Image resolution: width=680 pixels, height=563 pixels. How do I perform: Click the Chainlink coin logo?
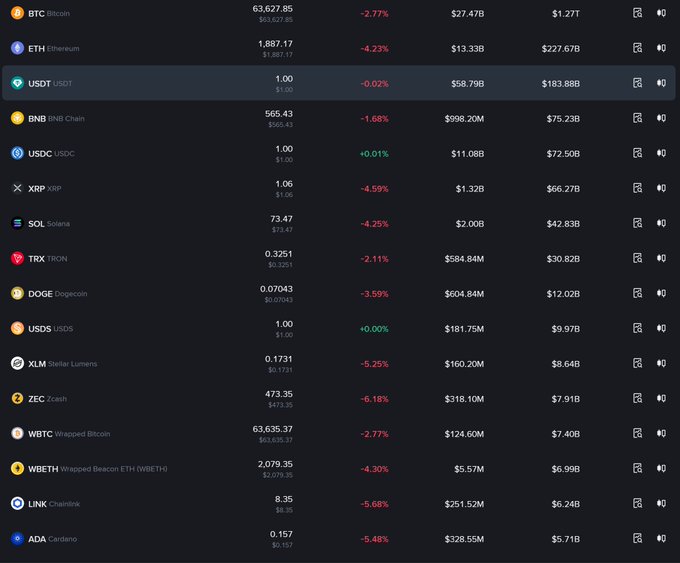click(17, 504)
